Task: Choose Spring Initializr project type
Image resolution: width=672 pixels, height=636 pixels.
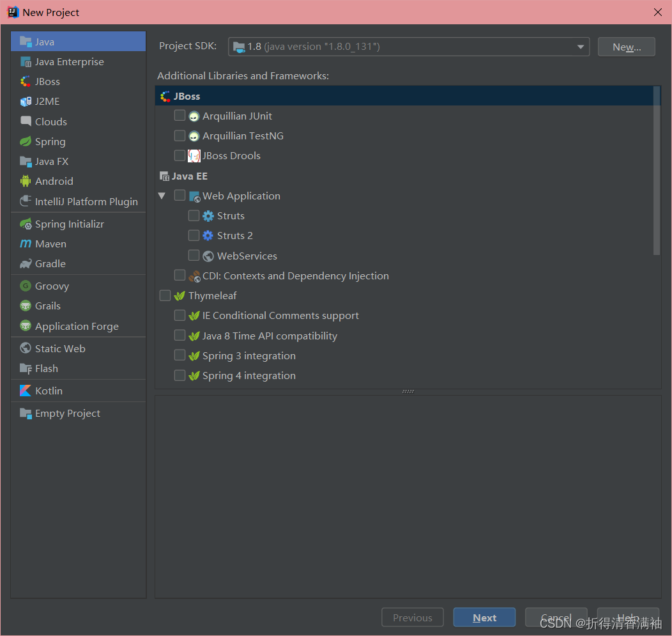Action: point(78,224)
